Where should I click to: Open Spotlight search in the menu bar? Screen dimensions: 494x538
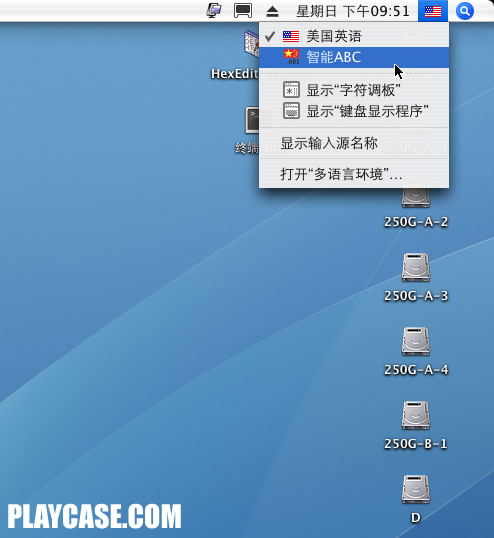tap(465, 11)
